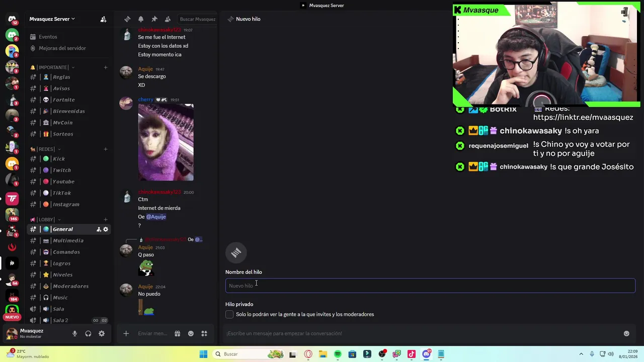Open the Mvasquez Server dropdown menu

point(52,19)
